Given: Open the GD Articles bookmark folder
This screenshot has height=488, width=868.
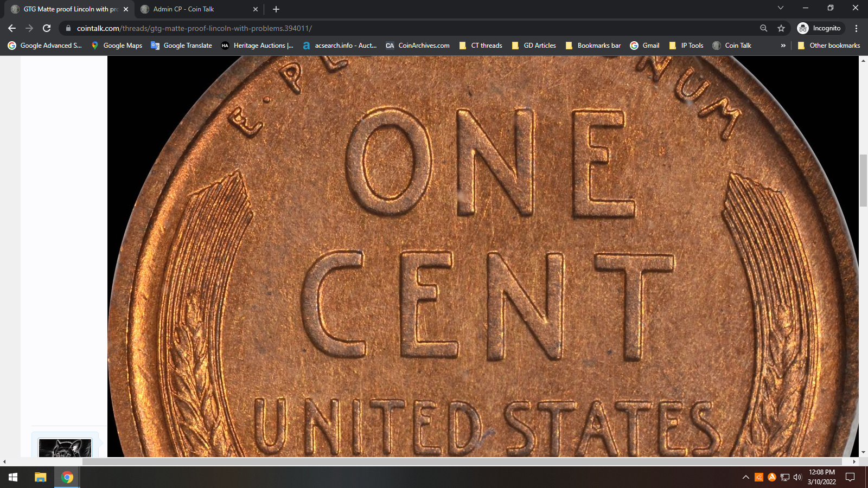Looking at the screenshot, I should [x=534, y=46].
